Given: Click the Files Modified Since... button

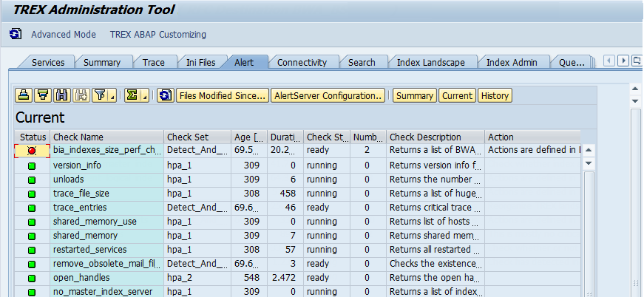Looking at the screenshot, I should point(223,95).
